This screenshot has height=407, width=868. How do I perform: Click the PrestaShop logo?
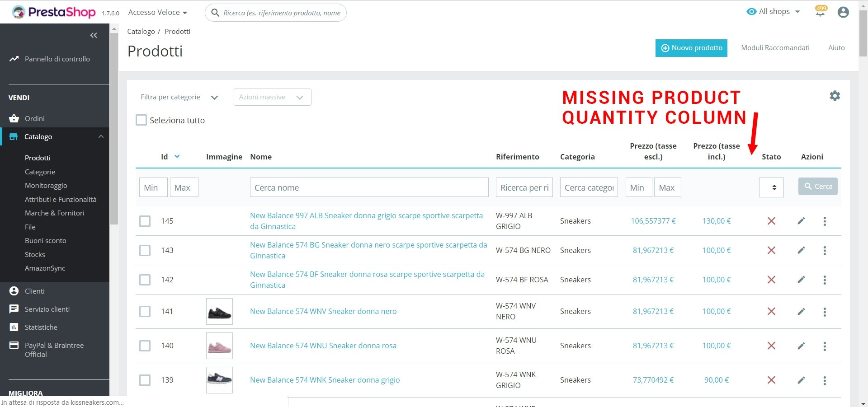click(54, 12)
